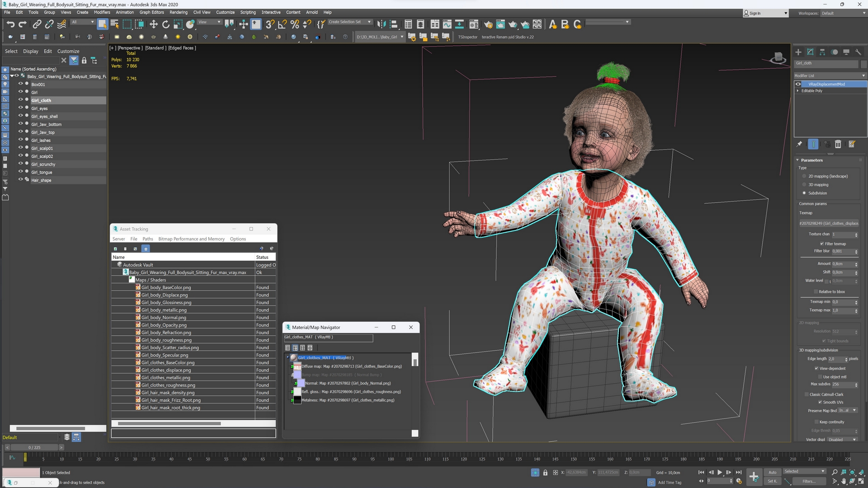Select the Select and Rotate tool
The height and width of the screenshot is (488, 868).
click(165, 24)
